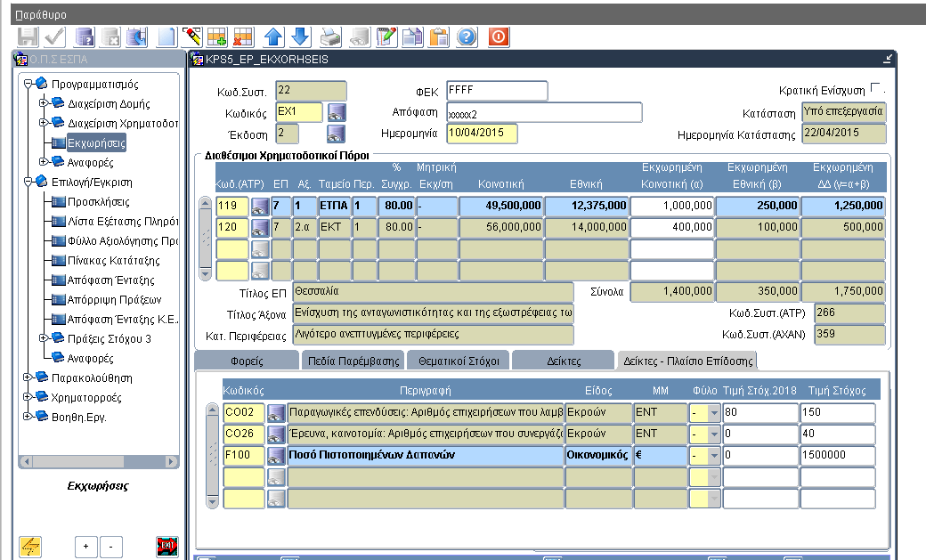Click the Paste clipboard icon

pyautogui.click(x=439, y=37)
